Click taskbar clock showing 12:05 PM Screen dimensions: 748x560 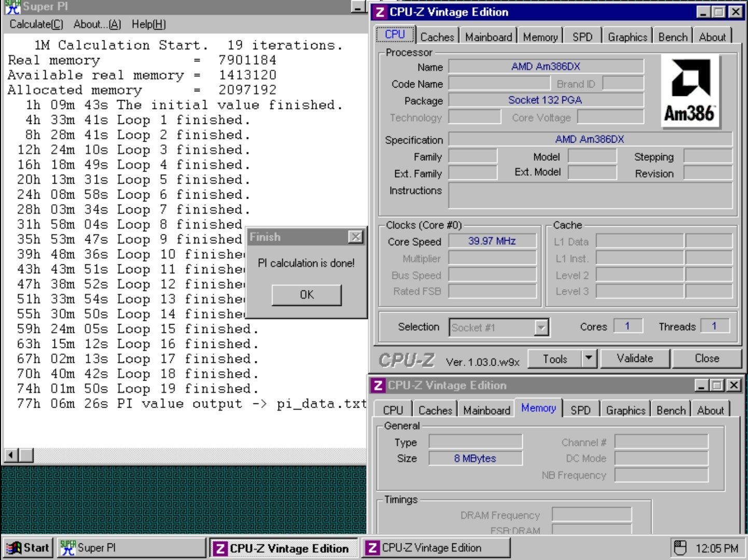(717, 549)
